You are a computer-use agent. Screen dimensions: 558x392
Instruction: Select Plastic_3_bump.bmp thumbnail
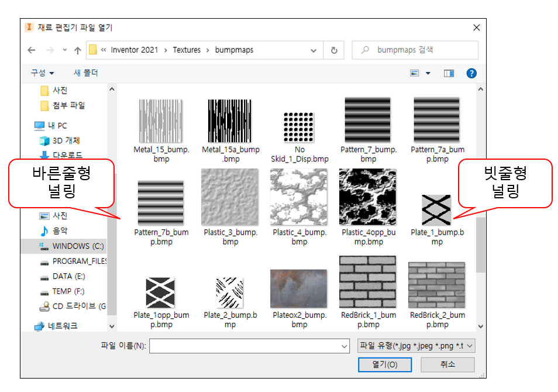click(230, 197)
